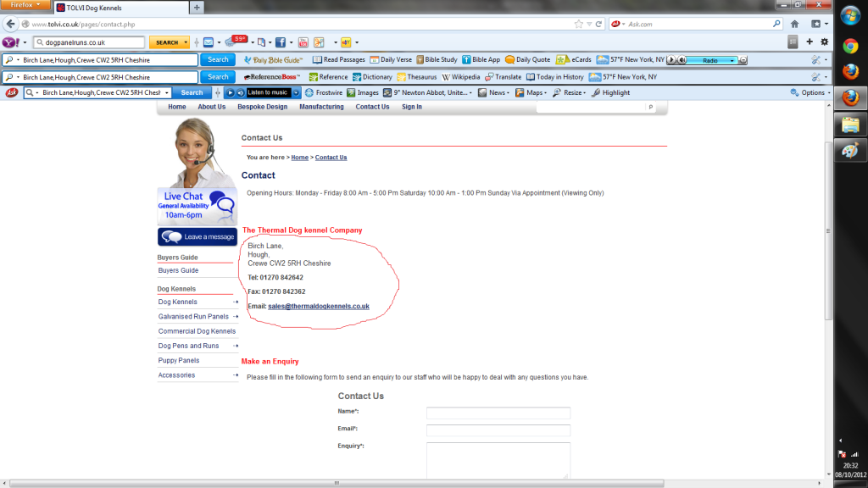This screenshot has height=488, width=868.
Task: Add a Yahoo toolbar button with plus
Action: [810, 42]
